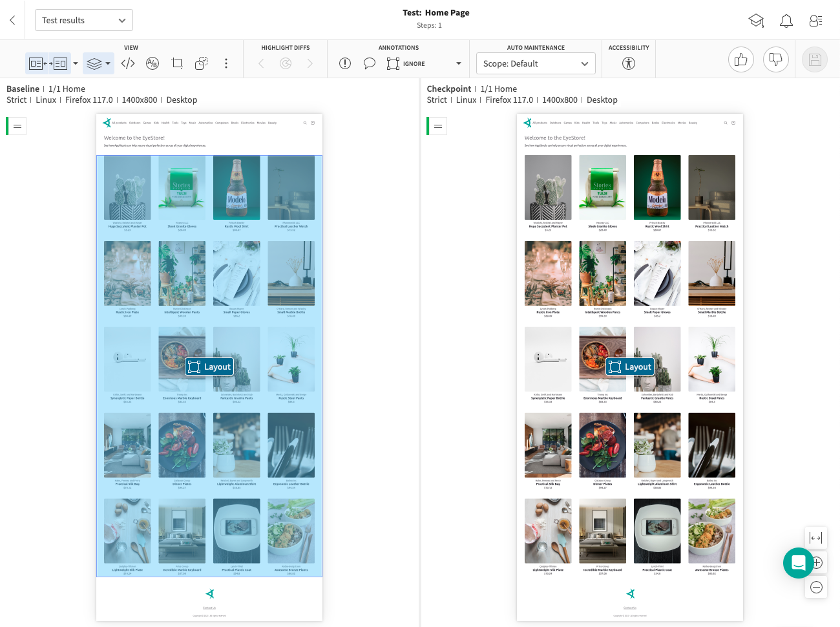Add a comment remark annotation
This screenshot has height=627, width=840.
pyautogui.click(x=370, y=63)
